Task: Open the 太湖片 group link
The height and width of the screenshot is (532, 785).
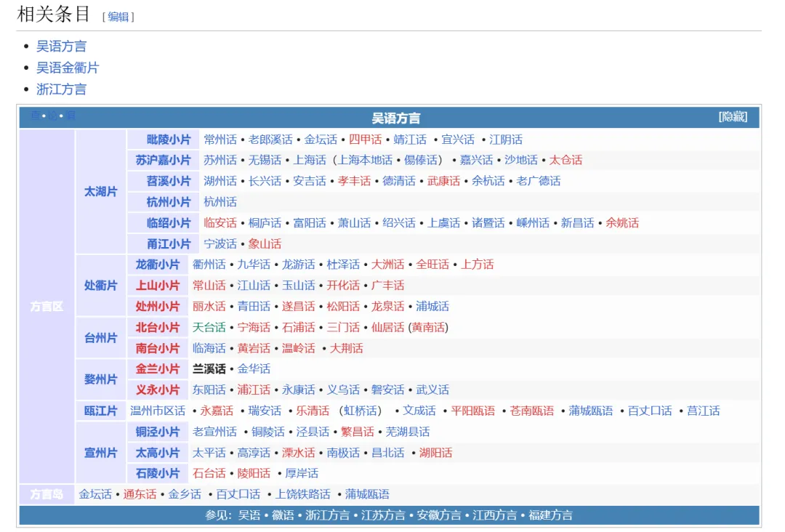Action: click(100, 192)
